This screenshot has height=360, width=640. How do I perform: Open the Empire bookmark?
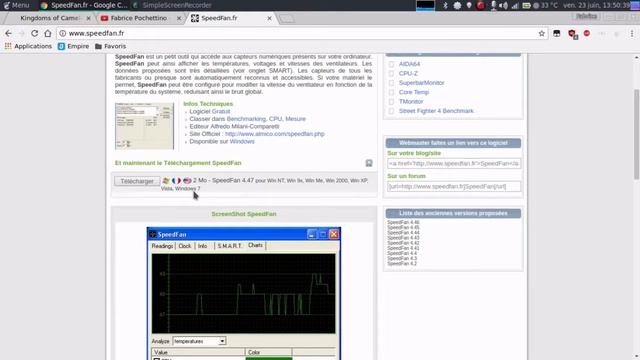(73, 46)
